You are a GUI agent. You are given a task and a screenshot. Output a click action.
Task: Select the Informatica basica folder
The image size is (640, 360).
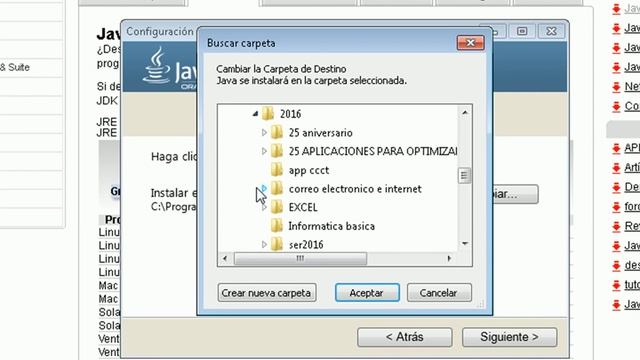coord(331,226)
